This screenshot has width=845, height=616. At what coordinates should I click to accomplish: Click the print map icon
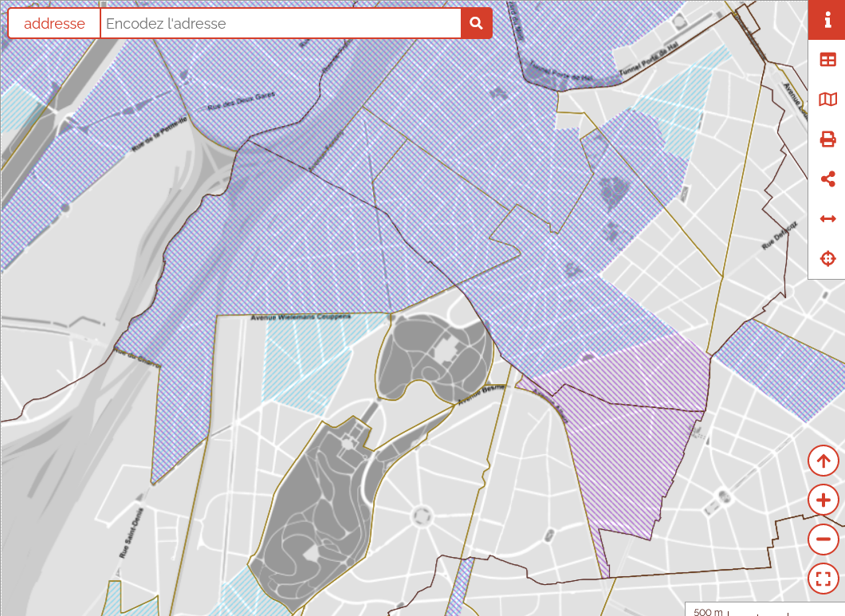click(x=827, y=139)
